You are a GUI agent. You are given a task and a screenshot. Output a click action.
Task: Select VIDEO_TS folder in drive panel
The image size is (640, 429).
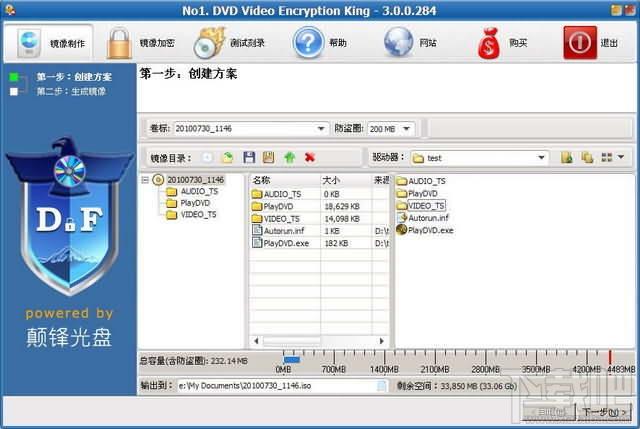pyautogui.click(x=420, y=206)
